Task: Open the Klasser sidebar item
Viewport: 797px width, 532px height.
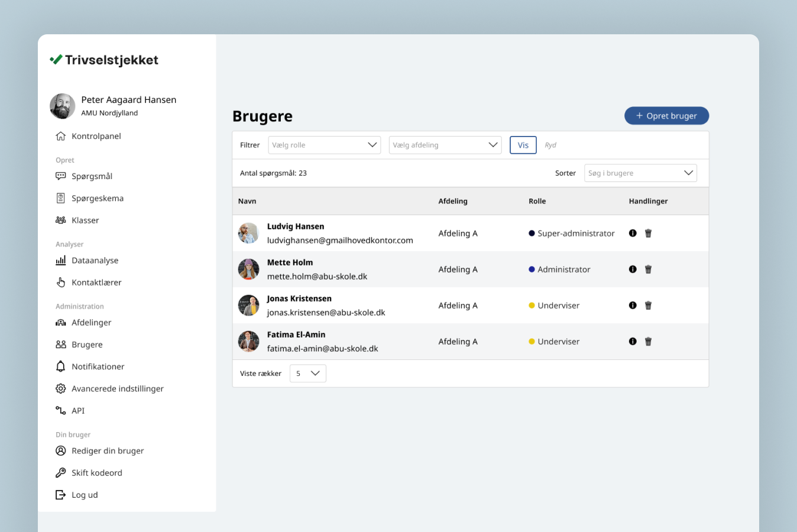Action: coord(85,220)
